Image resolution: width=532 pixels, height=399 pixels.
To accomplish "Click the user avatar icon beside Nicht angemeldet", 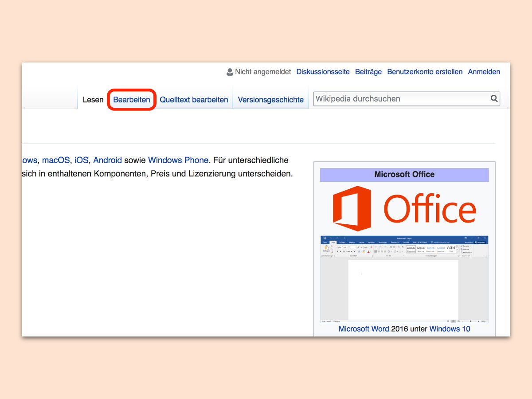I will click(230, 72).
